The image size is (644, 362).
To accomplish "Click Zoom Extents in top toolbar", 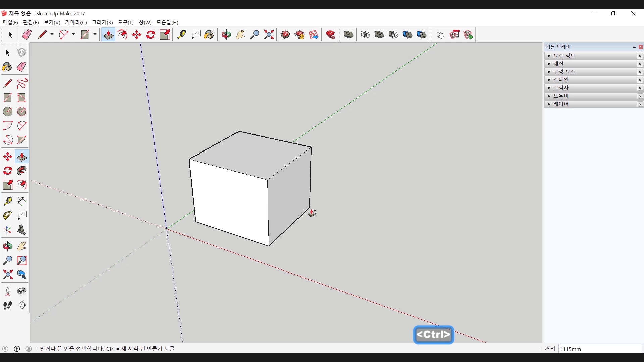I will 269,35.
